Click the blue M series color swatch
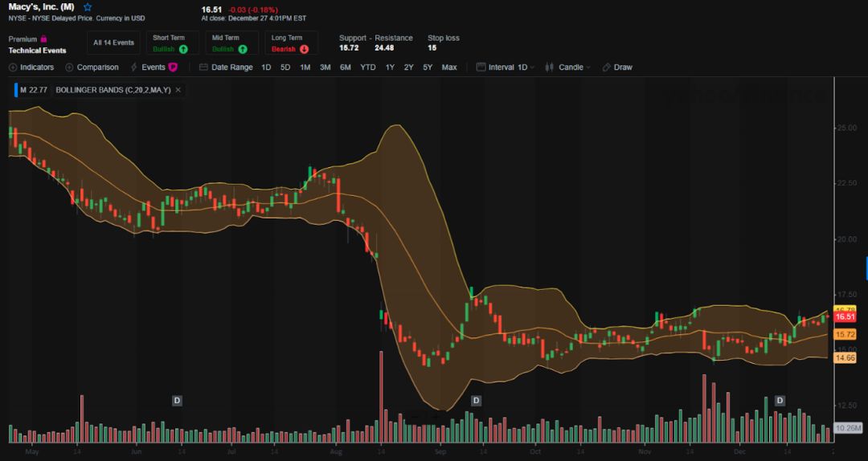The width and height of the screenshot is (868, 461). (16, 90)
